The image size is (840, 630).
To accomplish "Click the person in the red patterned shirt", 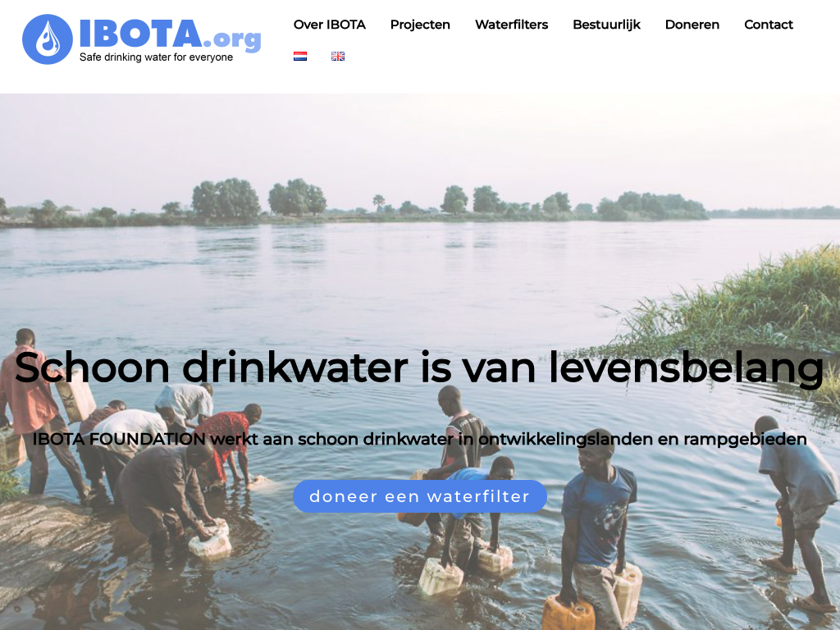I will coord(228,445).
